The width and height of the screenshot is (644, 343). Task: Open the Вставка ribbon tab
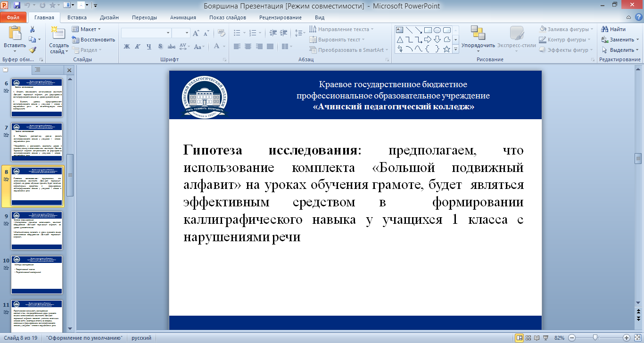77,17
